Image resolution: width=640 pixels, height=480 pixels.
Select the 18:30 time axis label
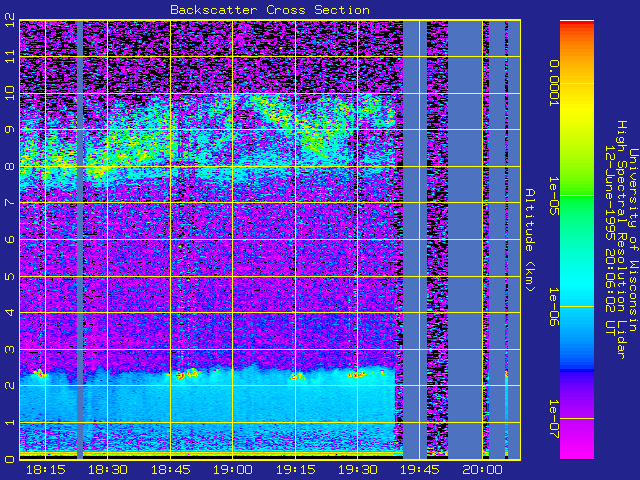108,470
